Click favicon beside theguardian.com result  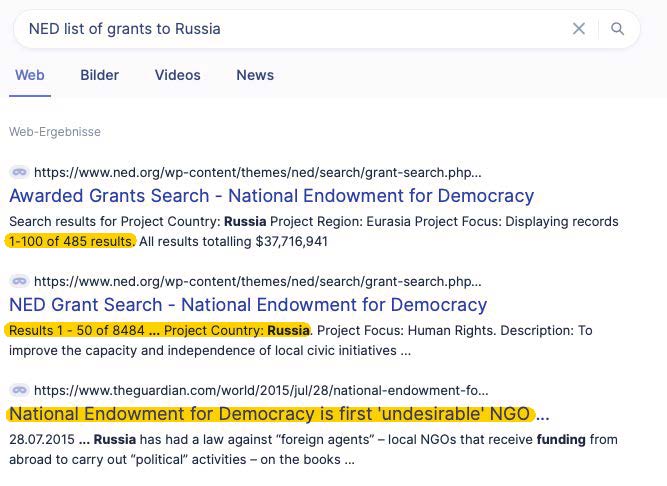coord(18,391)
